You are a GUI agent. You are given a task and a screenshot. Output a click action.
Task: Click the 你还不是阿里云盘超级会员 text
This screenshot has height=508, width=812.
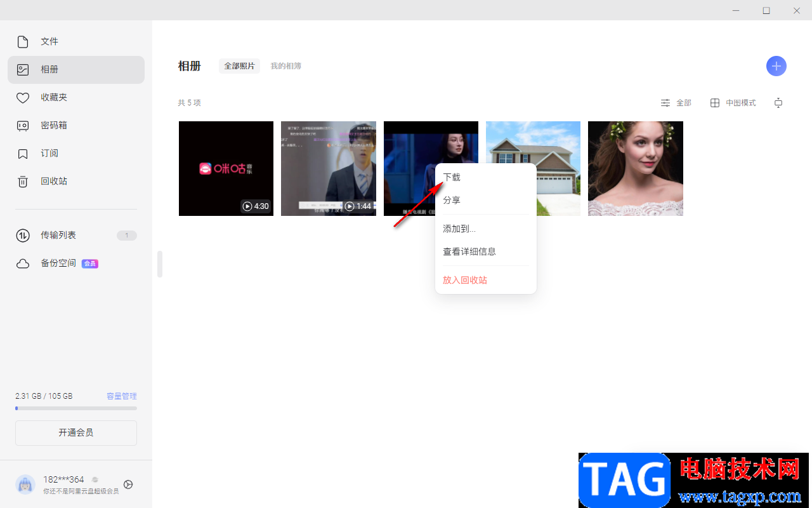(81, 491)
